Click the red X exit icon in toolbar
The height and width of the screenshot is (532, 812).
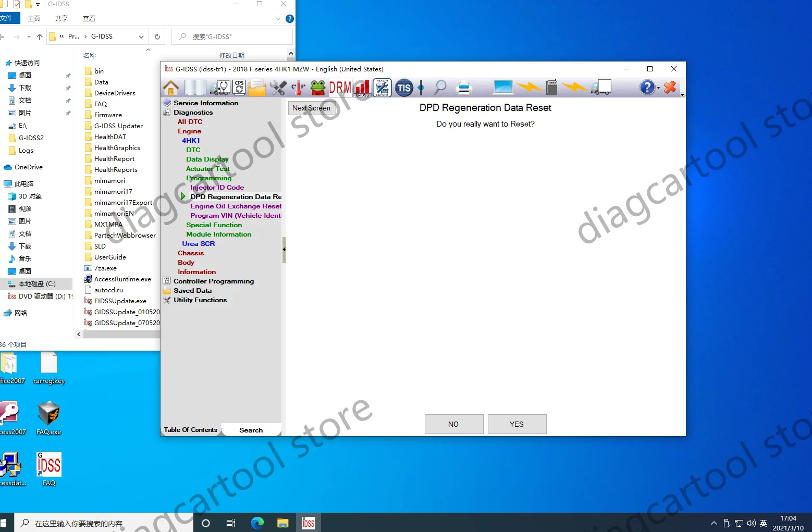point(670,87)
